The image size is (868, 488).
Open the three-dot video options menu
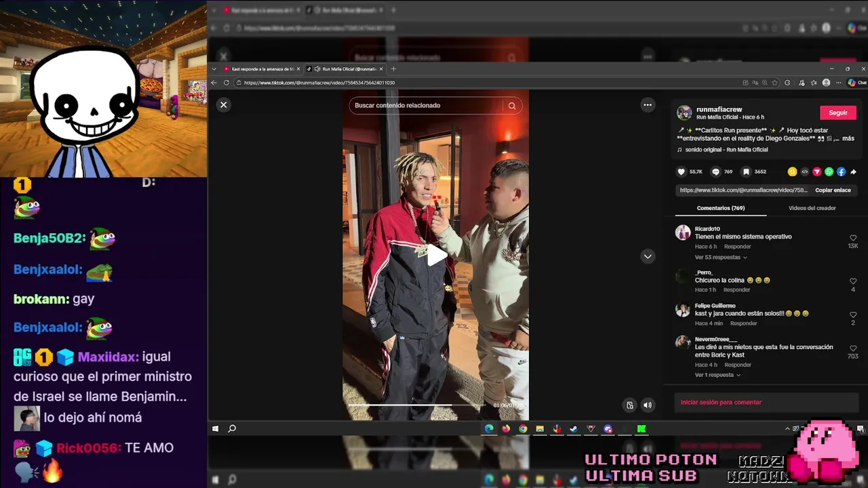coord(648,104)
